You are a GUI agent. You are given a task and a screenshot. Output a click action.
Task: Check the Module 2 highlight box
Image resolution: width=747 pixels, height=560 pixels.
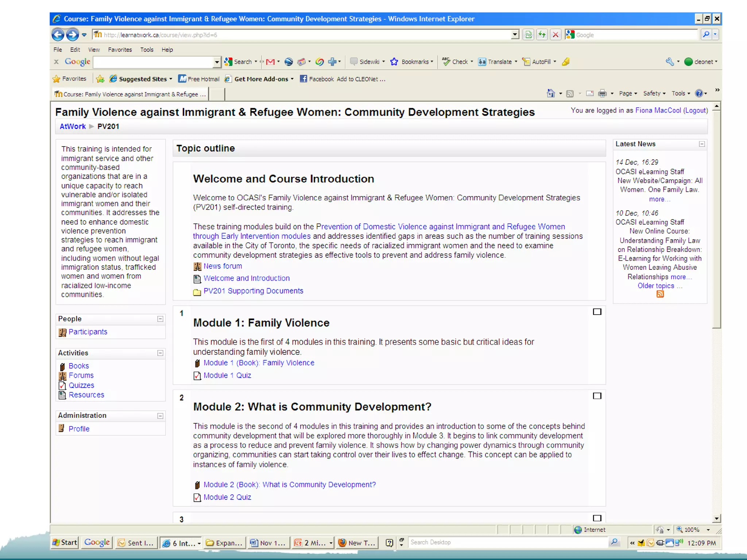[x=597, y=396]
